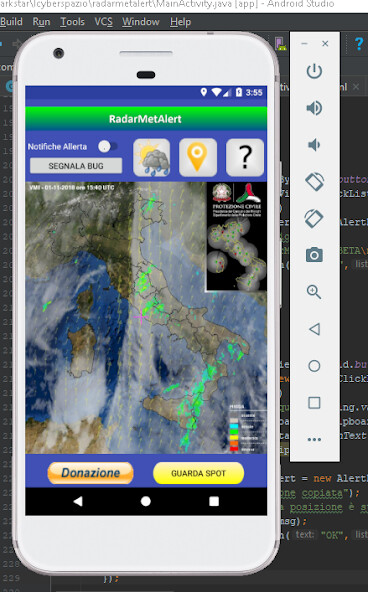Tap Android recents square in app
Image resolution: width=368 pixels, height=592 pixels.
click(x=214, y=501)
